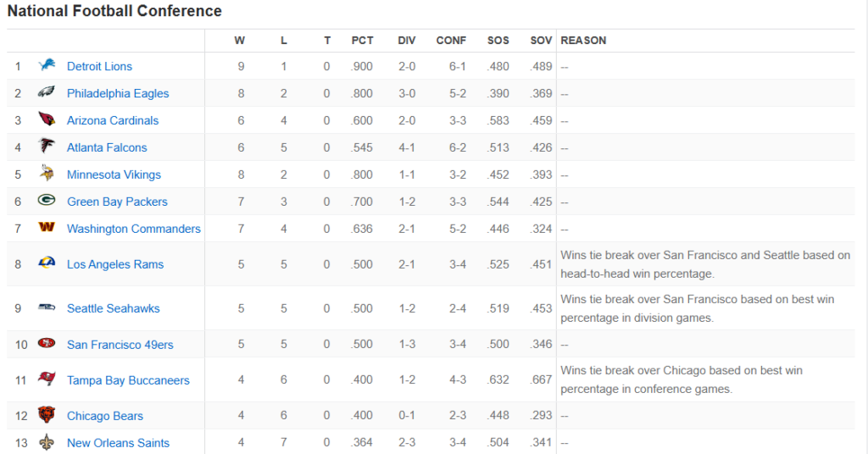
Task: Open the Detroit Lions team link
Action: pyautogui.click(x=100, y=66)
